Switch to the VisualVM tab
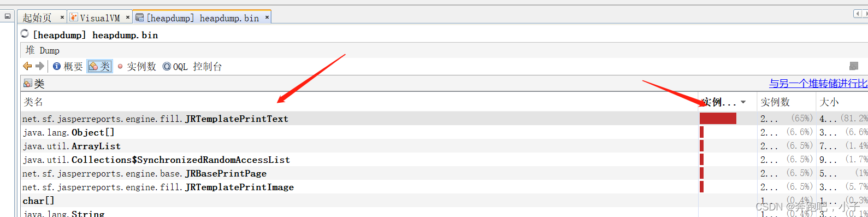This screenshot has height=217, width=868. tap(99, 17)
